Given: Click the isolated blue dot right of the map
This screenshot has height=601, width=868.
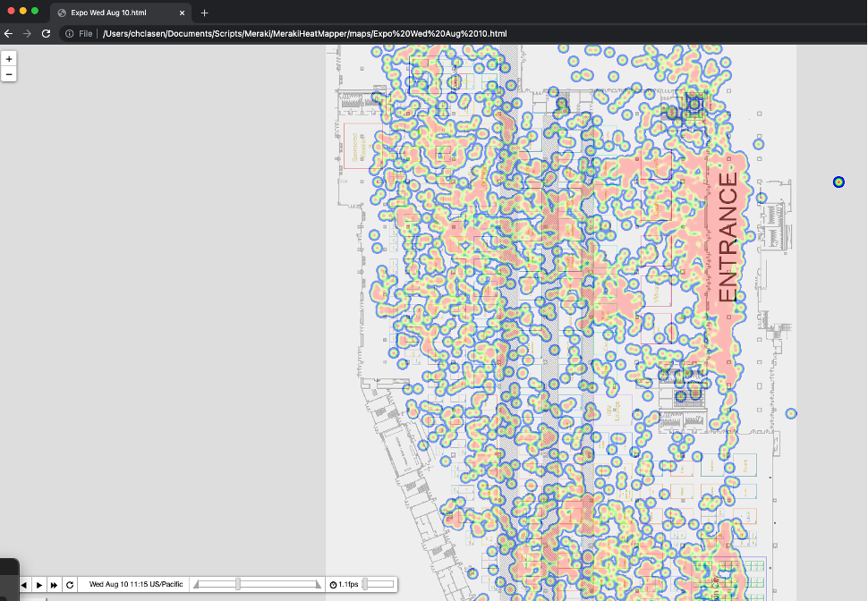Looking at the screenshot, I should coord(838,182).
